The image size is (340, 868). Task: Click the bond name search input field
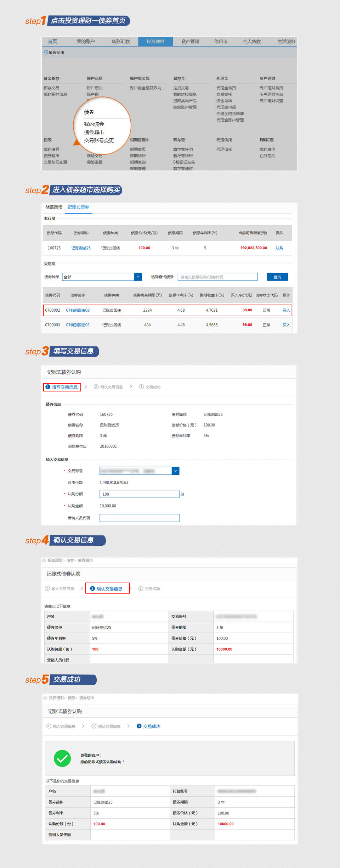click(x=217, y=277)
